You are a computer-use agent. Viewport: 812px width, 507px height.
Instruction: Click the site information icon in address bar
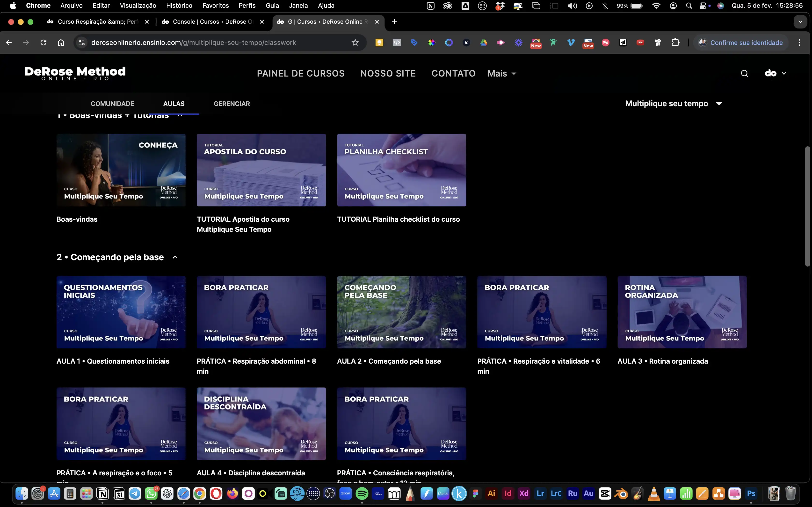coord(81,42)
